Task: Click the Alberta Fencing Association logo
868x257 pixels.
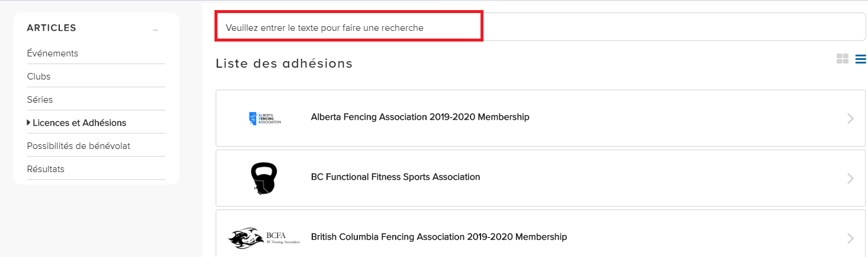Action: point(264,118)
